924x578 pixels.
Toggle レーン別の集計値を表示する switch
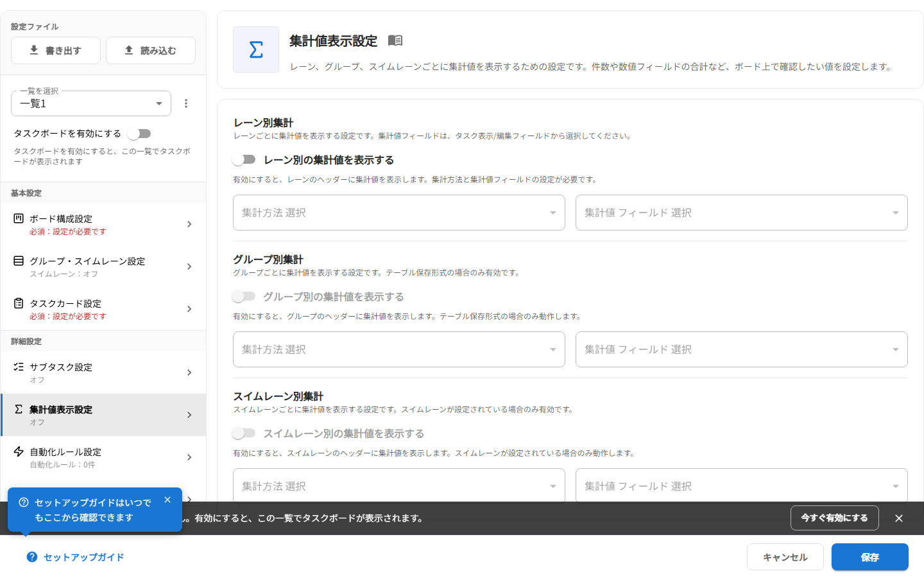pos(244,159)
